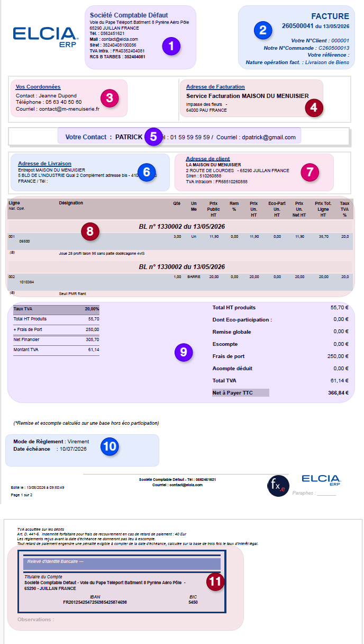Click 'Téléphone : 05 63 40 50 60'
Image resolution: width=364 pixels, height=644 pixels.
pos(49,102)
